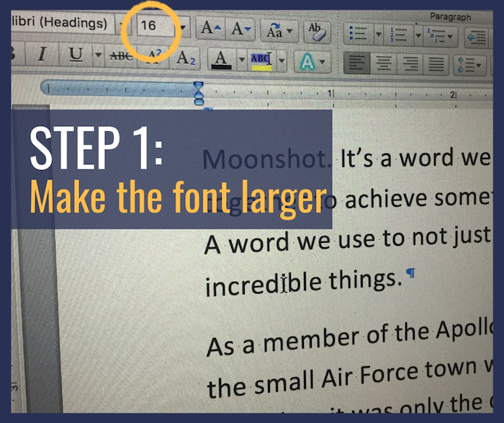
Task: Open the multilevel list dropdown arrow
Action: point(450,36)
